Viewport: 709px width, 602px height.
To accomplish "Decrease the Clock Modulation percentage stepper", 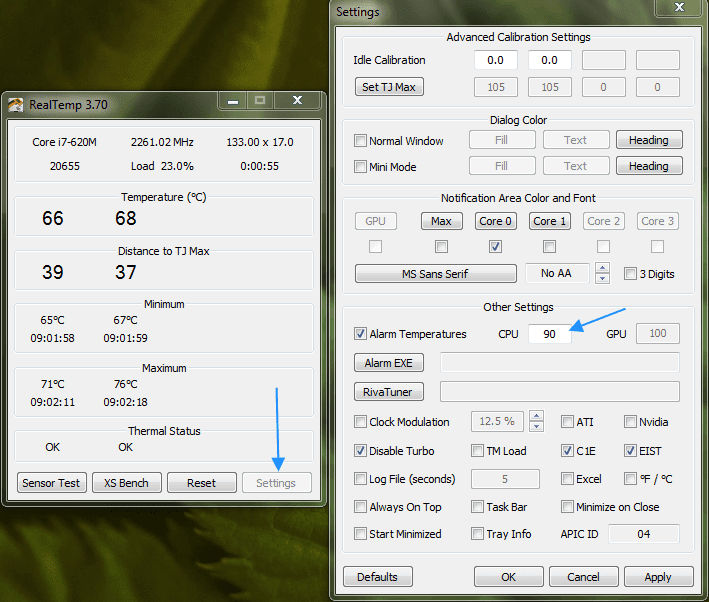I will [537, 427].
